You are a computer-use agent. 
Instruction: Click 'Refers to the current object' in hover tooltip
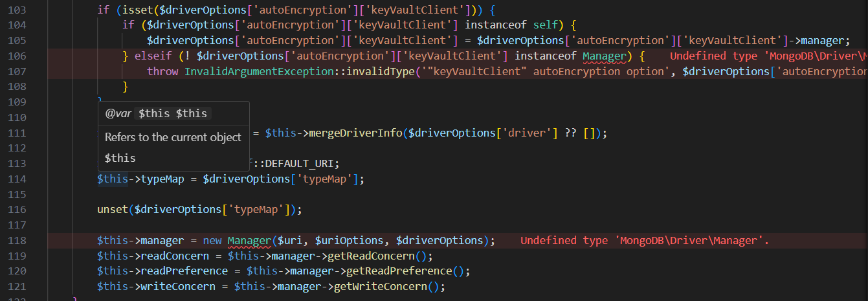tap(173, 137)
